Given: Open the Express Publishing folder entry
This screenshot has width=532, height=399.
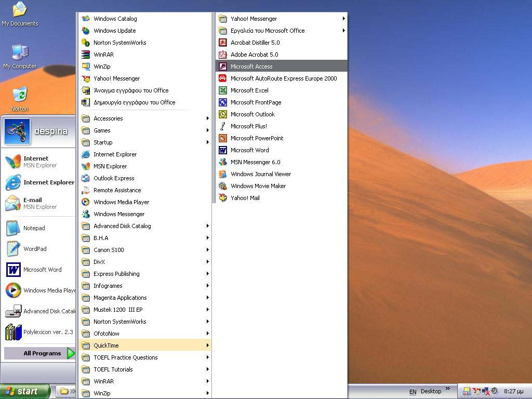Looking at the screenshot, I should 145,274.
